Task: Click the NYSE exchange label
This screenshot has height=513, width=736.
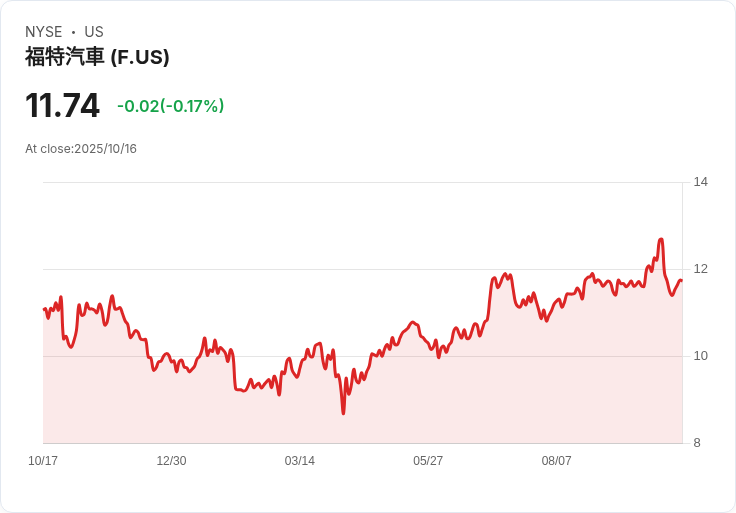Action: click(44, 32)
